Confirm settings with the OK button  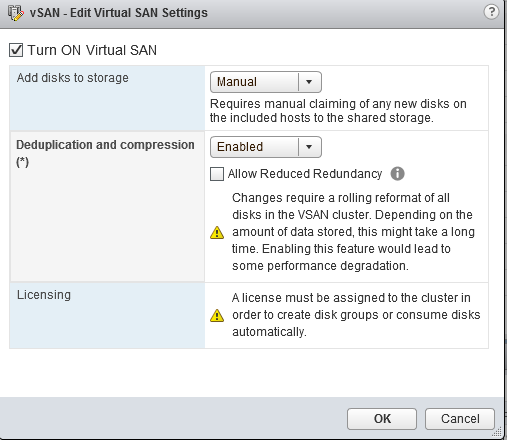(x=382, y=419)
